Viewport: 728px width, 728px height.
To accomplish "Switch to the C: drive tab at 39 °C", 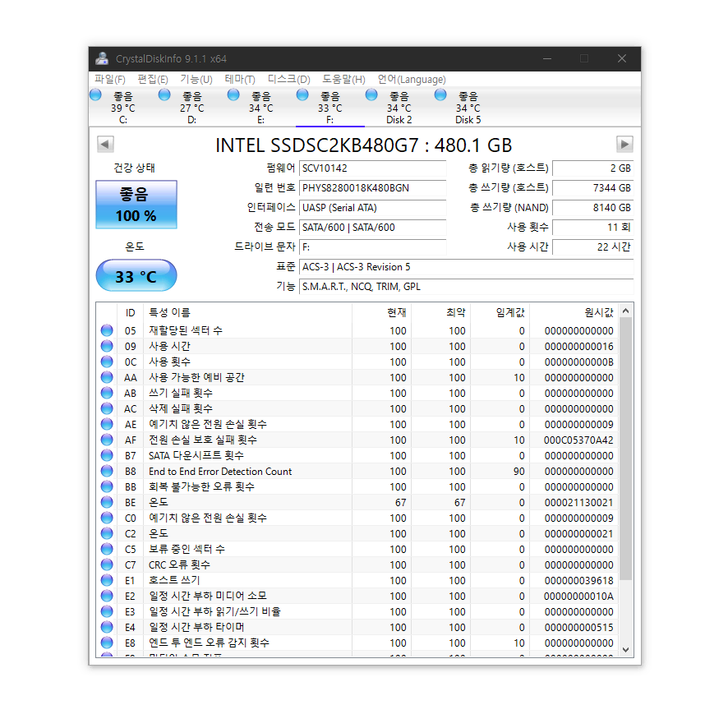I will pyautogui.click(x=122, y=108).
